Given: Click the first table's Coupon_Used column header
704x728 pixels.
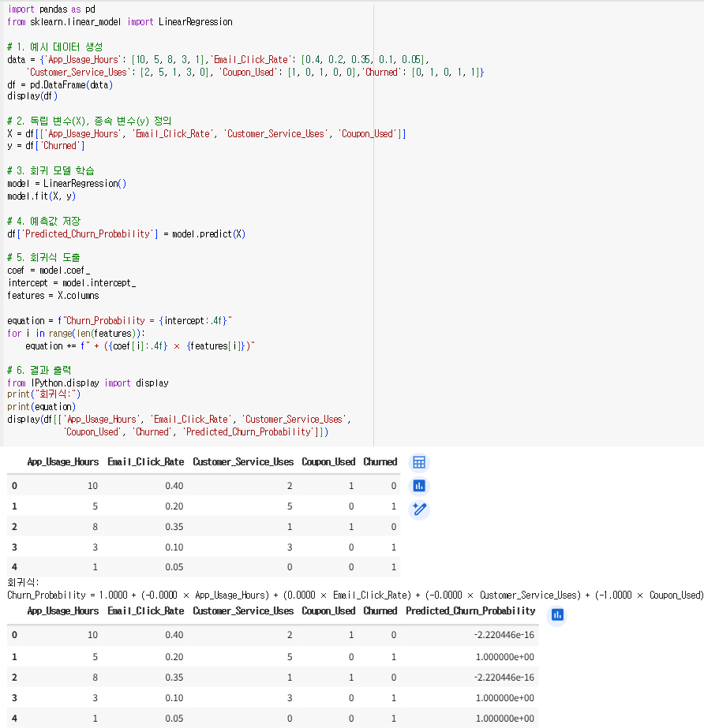Looking at the screenshot, I should (328, 461).
